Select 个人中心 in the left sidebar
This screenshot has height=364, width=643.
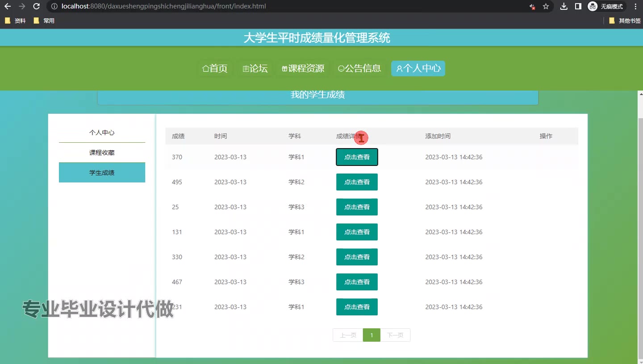pos(102,132)
